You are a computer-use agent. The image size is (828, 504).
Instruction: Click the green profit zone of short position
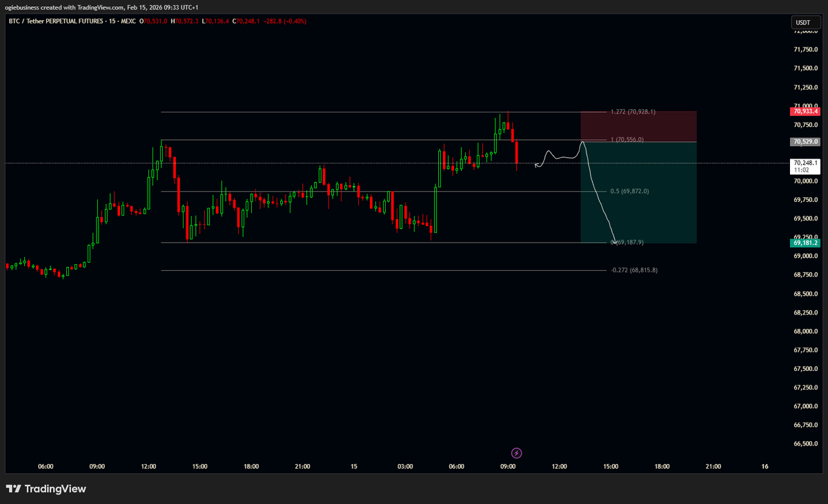[638, 192]
